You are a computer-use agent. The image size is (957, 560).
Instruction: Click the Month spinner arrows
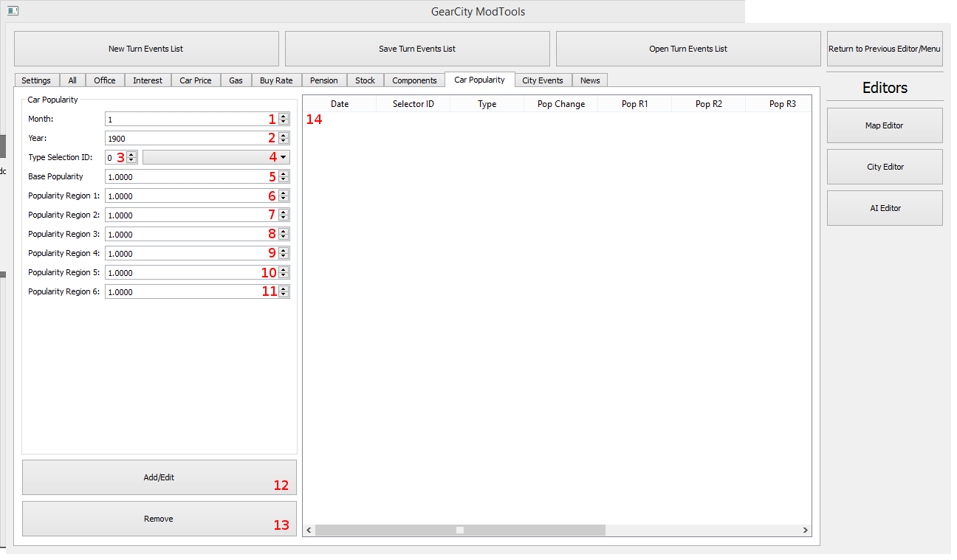pyautogui.click(x=284, y=119)
